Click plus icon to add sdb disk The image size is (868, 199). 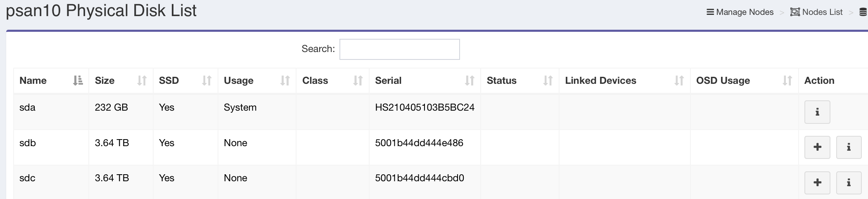(817, 147)
